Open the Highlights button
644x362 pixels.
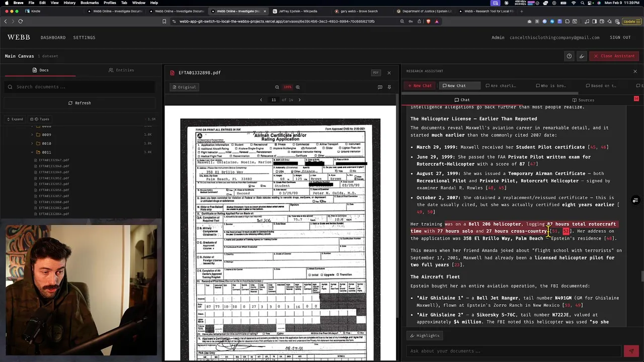point(425,335)
